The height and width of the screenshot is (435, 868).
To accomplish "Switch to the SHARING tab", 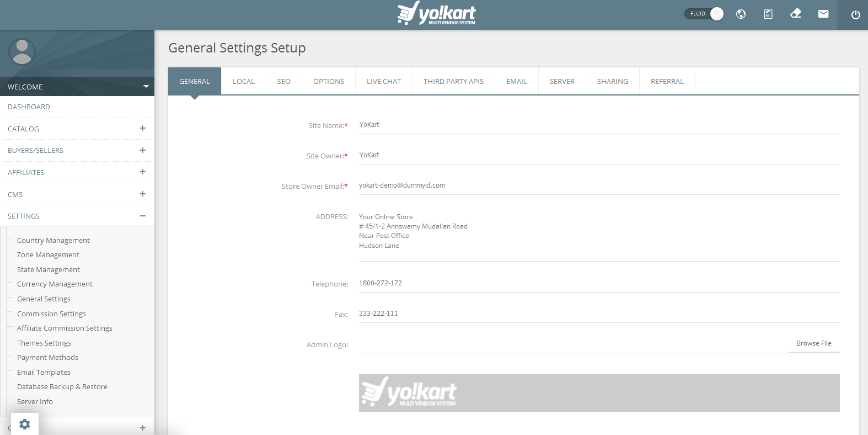I will [613, 81].
